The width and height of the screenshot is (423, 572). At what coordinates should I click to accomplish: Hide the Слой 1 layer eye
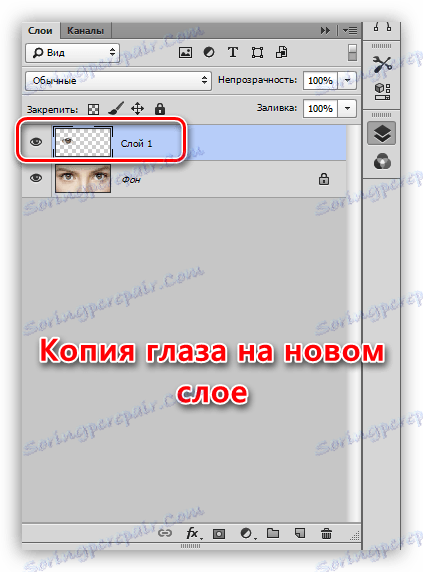tap(36, 142)
